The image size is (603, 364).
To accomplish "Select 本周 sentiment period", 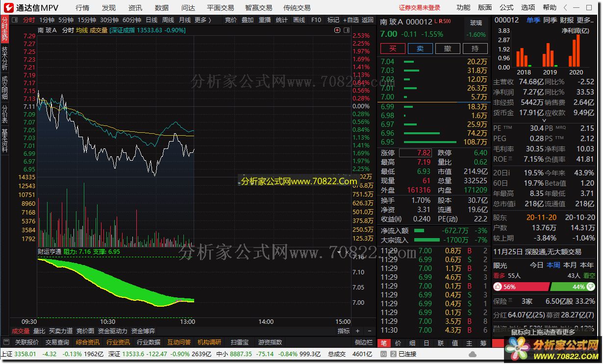I will point(553,265).
